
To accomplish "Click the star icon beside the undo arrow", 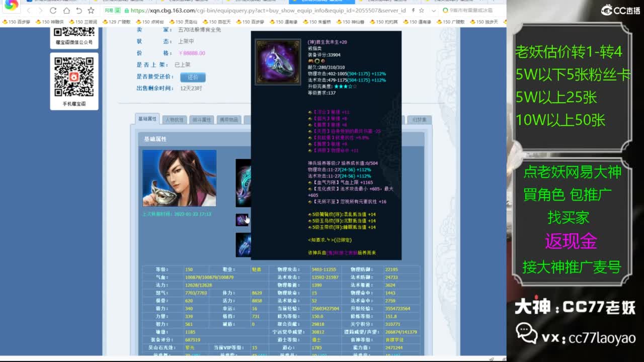I will [91, 10].
